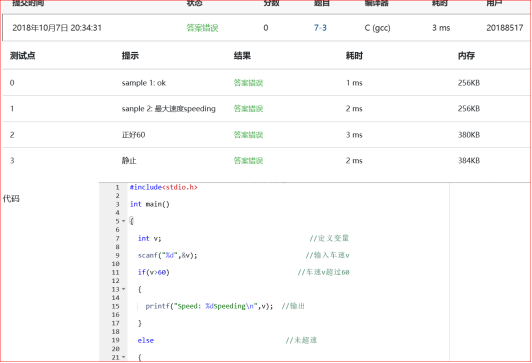Click the score value 0 in submission row

click(x=266, y=28)
